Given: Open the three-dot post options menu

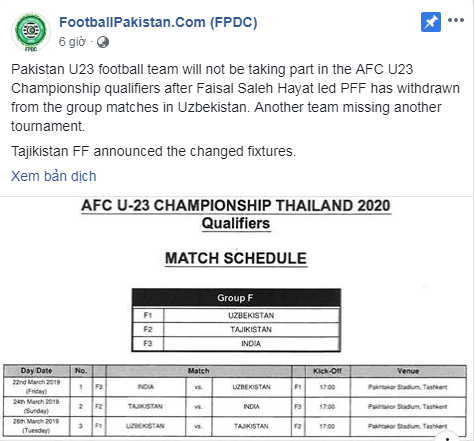Looking at the screenshot, I should click(456, 20).
